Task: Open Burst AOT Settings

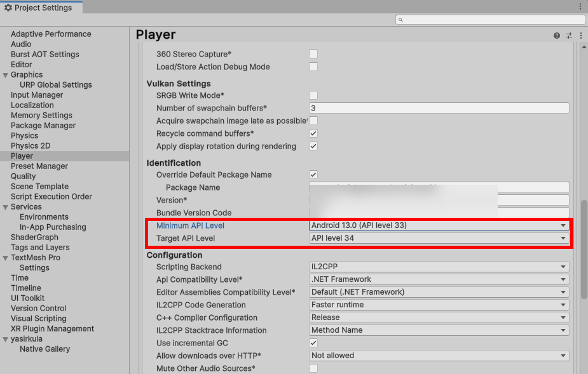Action: (45, 55)
